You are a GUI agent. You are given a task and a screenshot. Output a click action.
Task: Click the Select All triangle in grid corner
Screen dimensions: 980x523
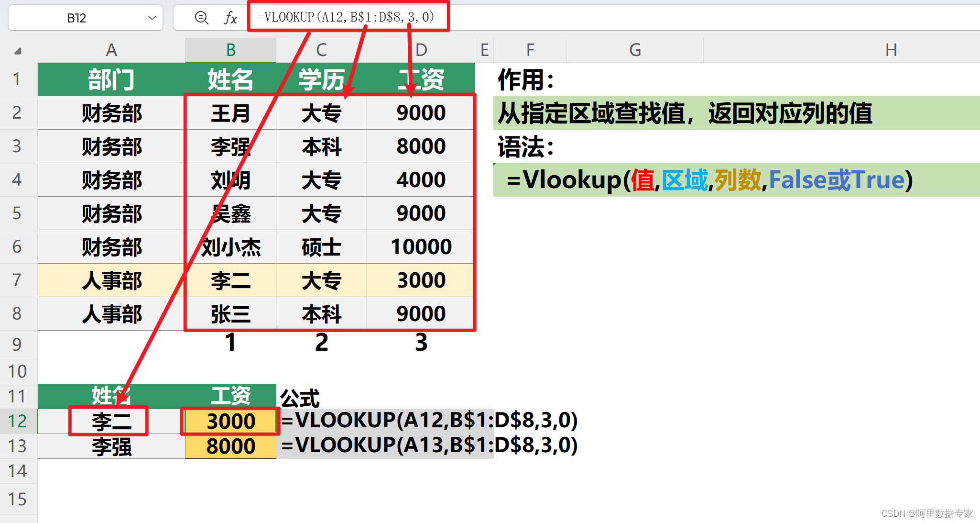pyautogui.click(x=18, y=49)
